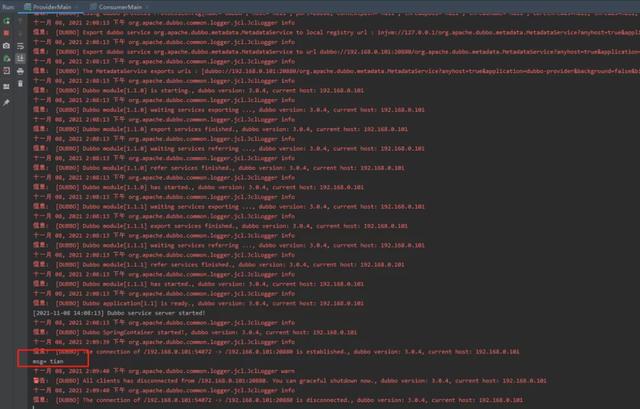Click 'module[1.1.1] waiting services referring' line
This screenshot has width=640, height=409.
click(x=229, y=245)
